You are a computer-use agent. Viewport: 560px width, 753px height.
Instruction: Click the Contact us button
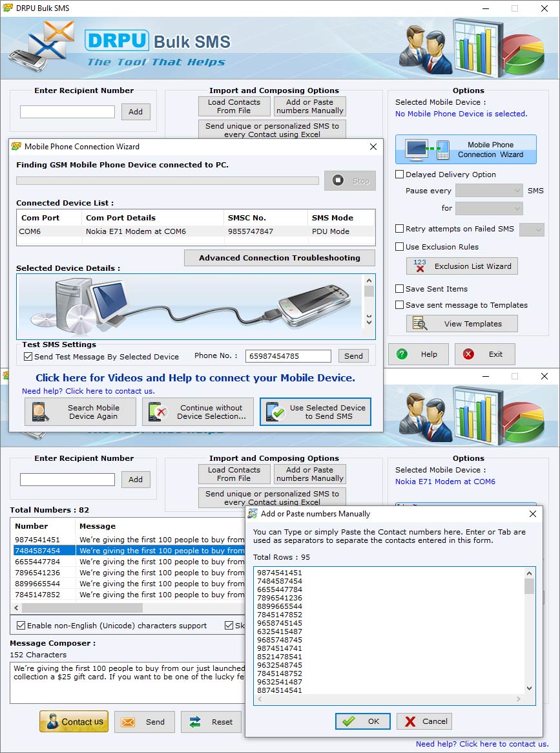click(73, 722)
